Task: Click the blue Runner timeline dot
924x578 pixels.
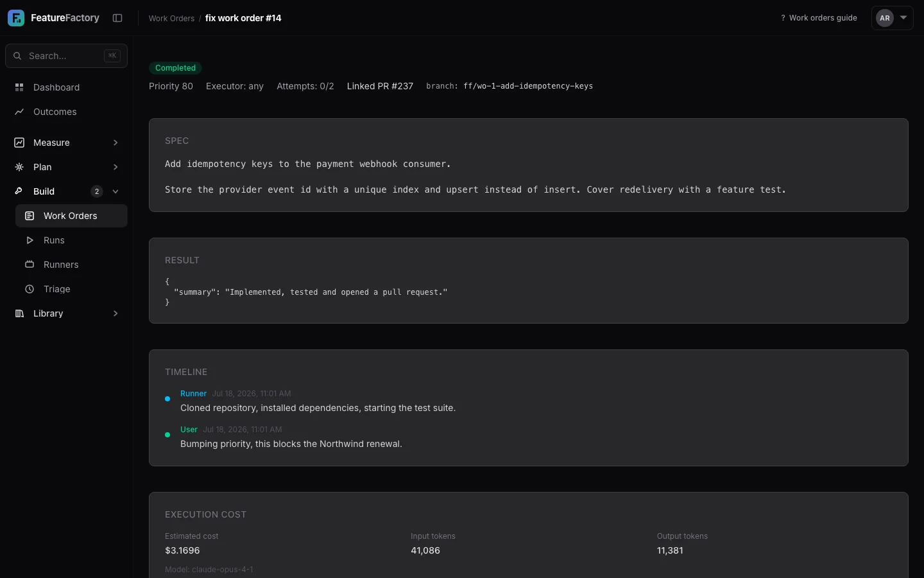Action: click(x=167, y=399)
